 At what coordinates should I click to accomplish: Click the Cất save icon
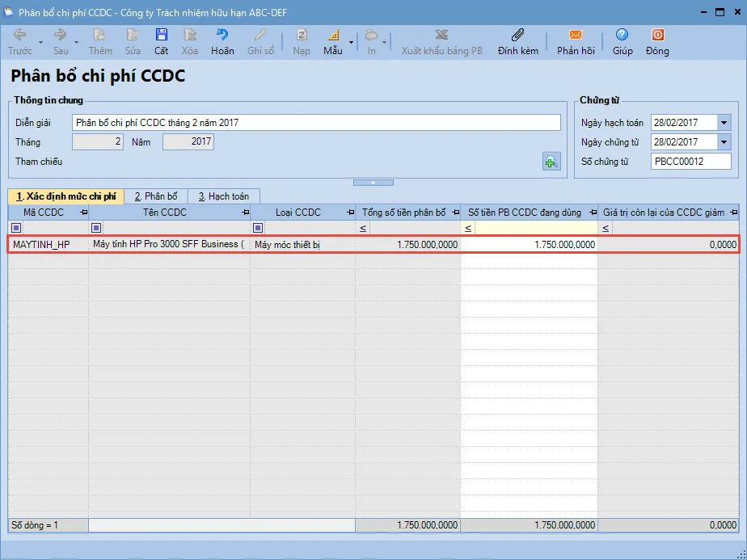coord(162,36)
